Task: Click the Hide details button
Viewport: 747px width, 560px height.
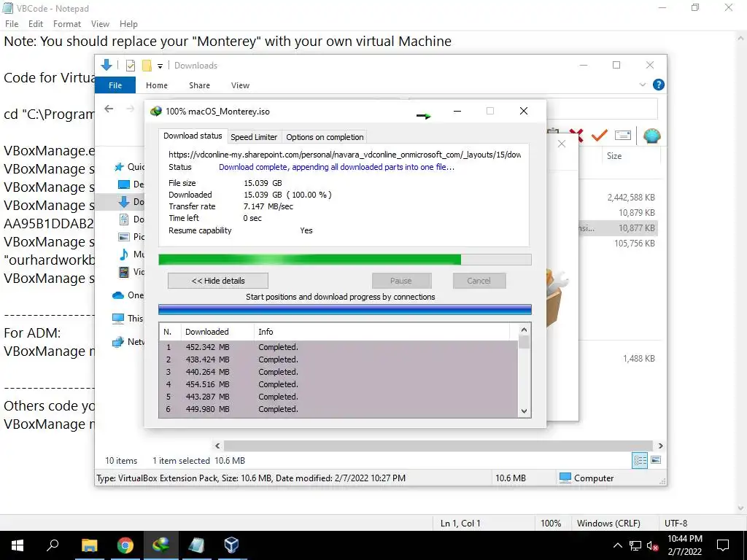Action: pyautogui.click(x=218, y=281)
